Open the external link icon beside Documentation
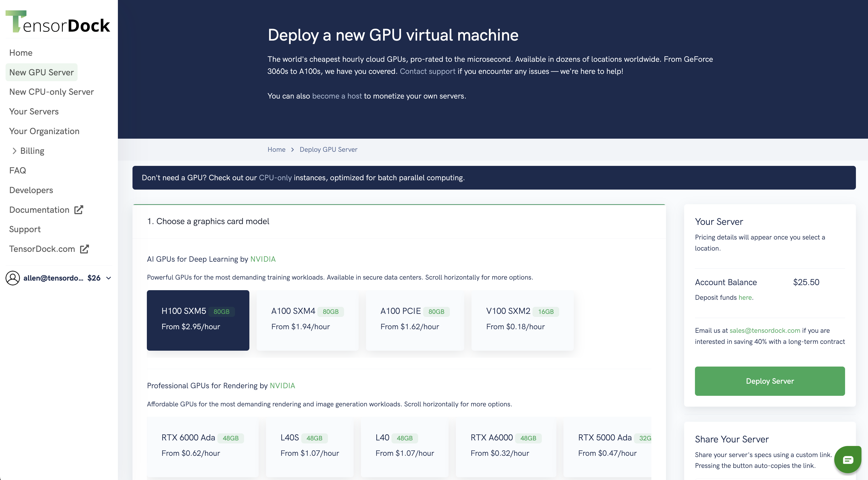This screenshot has height=480, width=868. (x=79, y=210)
